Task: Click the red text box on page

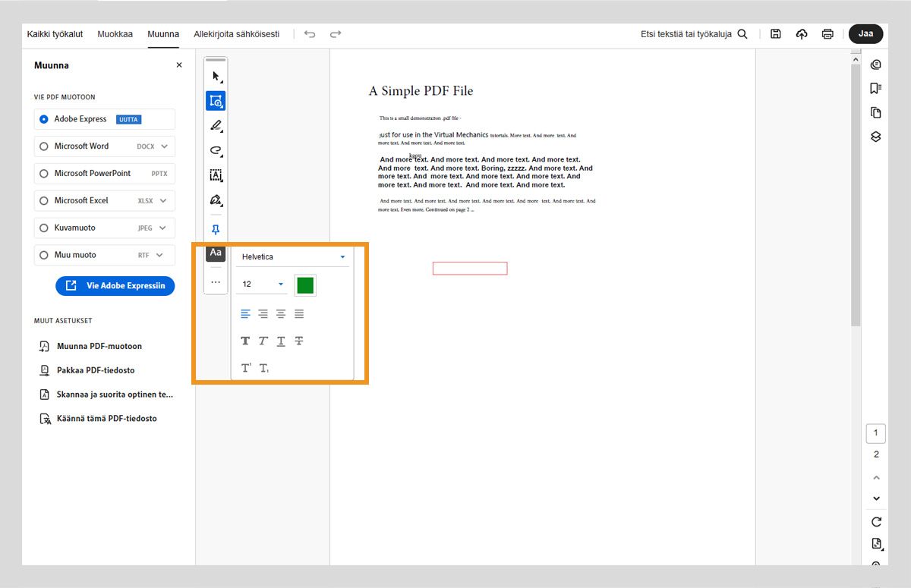Action: (470, 269)
